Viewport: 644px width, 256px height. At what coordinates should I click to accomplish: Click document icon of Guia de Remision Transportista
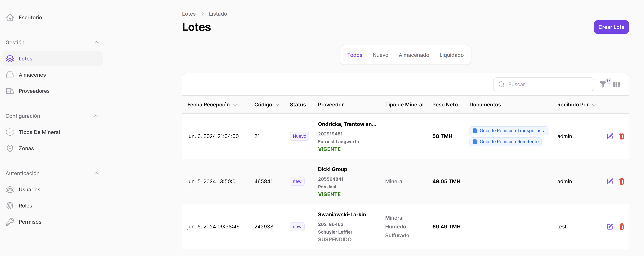475,131
